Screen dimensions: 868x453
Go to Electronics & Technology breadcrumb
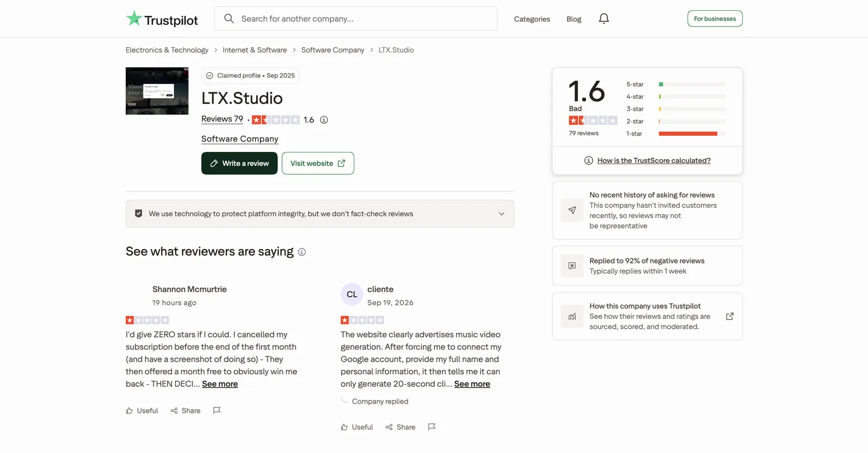click(167, 50)
